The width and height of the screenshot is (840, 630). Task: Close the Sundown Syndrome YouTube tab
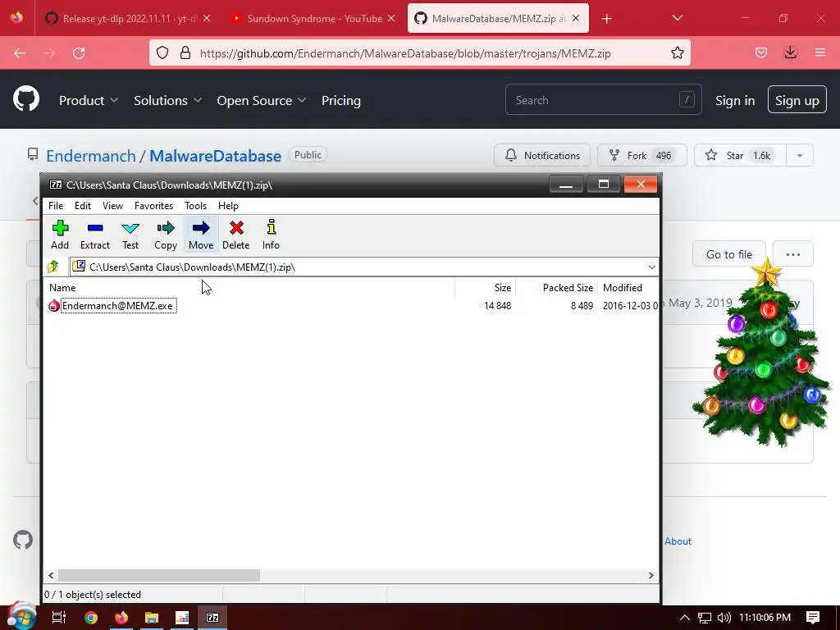391,19
